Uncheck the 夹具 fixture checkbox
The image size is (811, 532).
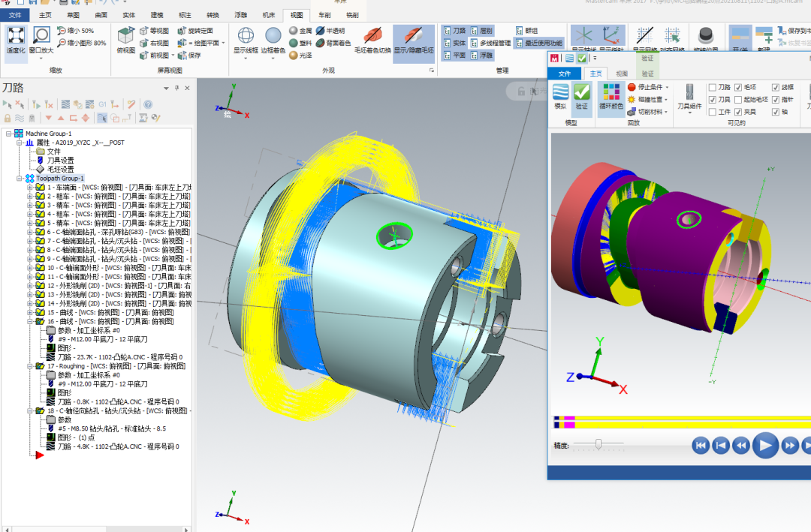[x=738, y=112]
